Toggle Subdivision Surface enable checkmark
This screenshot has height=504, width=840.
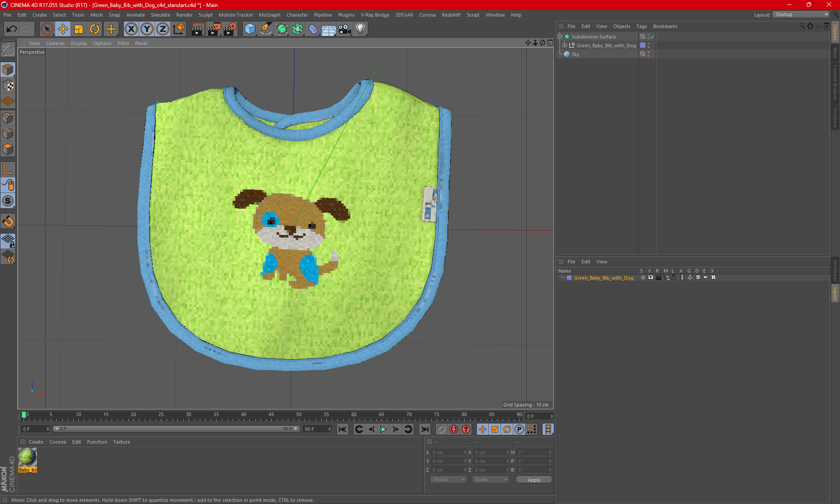pyautogui.click(x=652, y=37)
